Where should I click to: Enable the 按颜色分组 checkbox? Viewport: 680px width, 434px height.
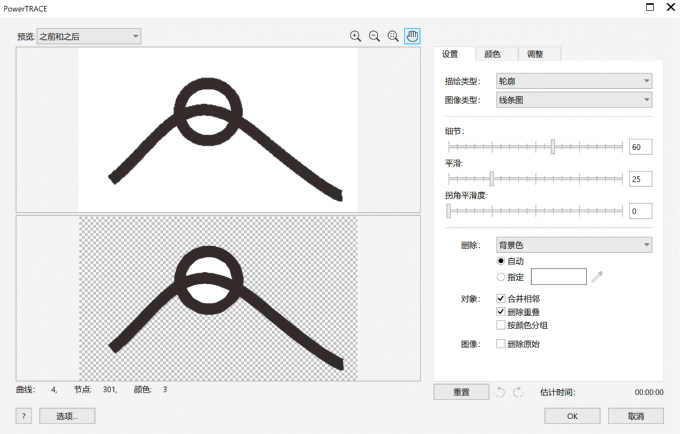501,324
